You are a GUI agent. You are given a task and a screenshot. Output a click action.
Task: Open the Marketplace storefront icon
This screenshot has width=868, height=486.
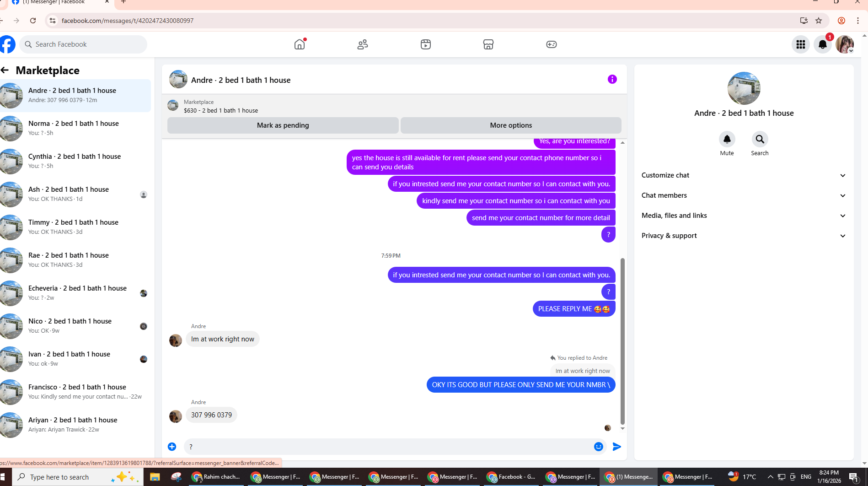488,44
